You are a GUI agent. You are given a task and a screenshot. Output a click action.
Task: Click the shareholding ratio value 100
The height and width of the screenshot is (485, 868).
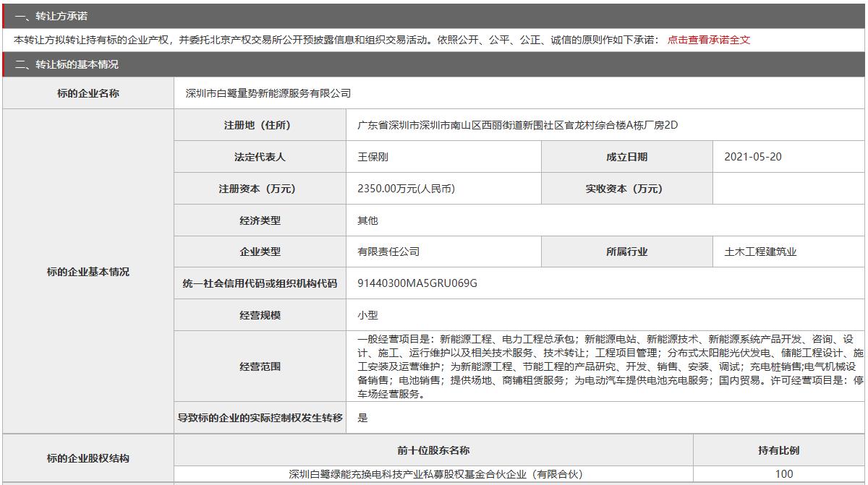coord(784,474)
